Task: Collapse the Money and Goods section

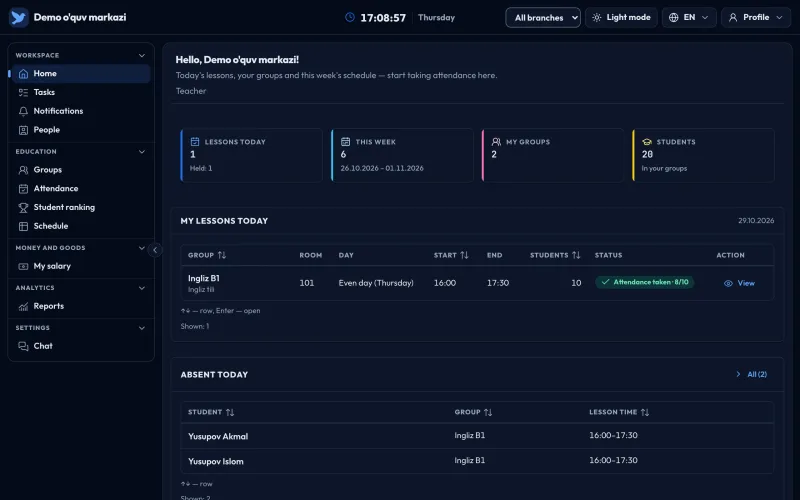Action: 142,248
